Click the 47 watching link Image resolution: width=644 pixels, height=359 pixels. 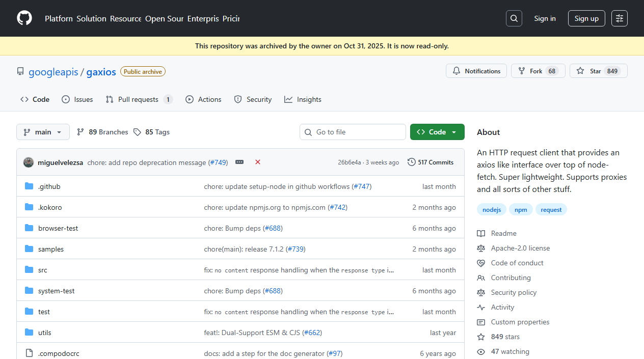pos(510,351)
